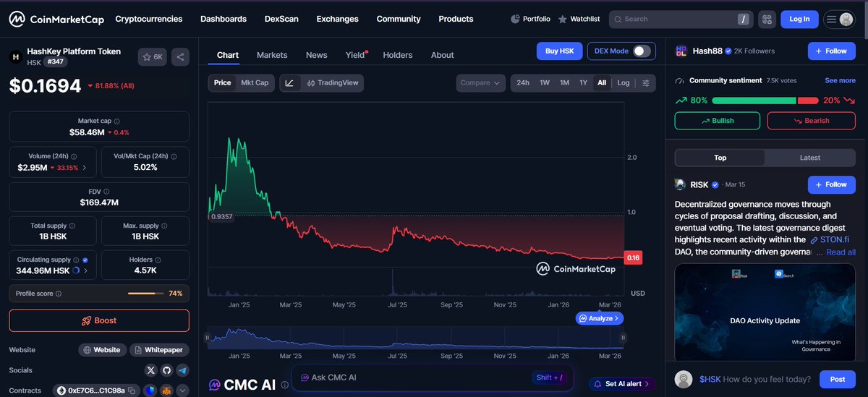Click the QR code scan icon

pos(767,19)
